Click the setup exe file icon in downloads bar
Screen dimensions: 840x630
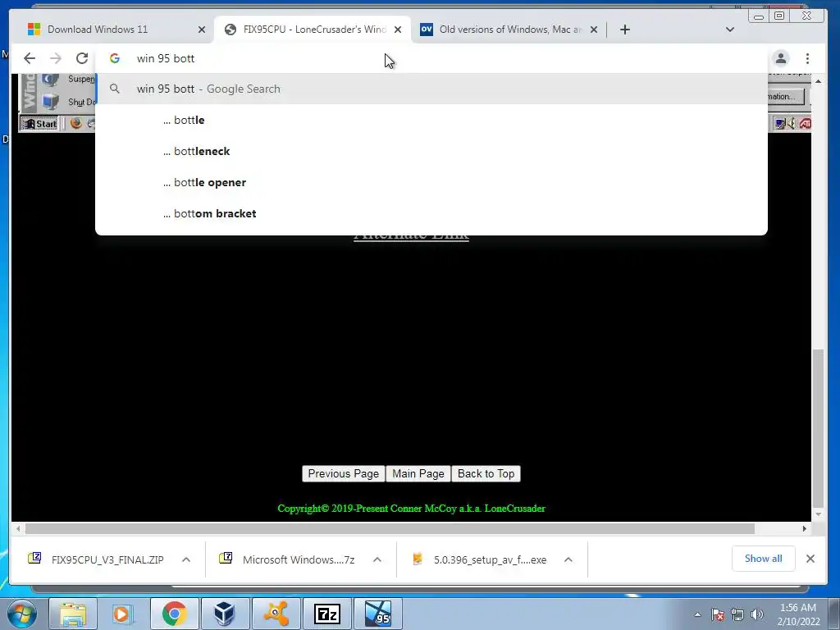(418, 559)
